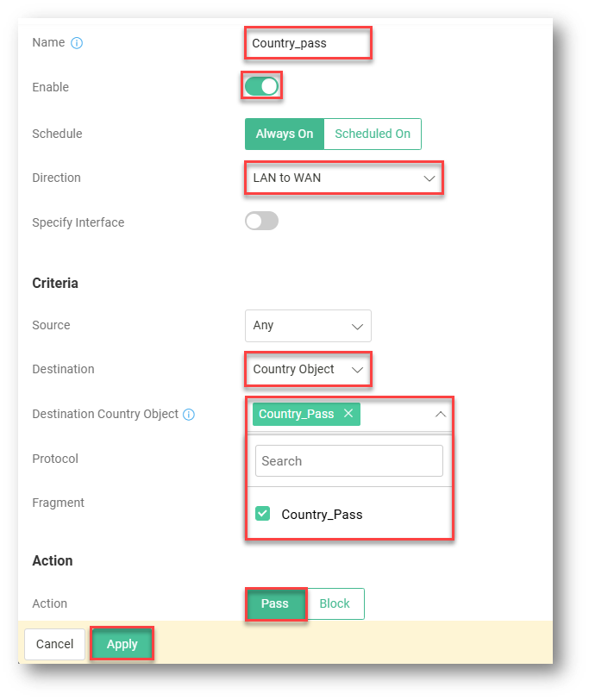The width and height of the screenshot is (589, 700).
Task: Remove the Country_Pass tag with its X
Action: [348, 414]
